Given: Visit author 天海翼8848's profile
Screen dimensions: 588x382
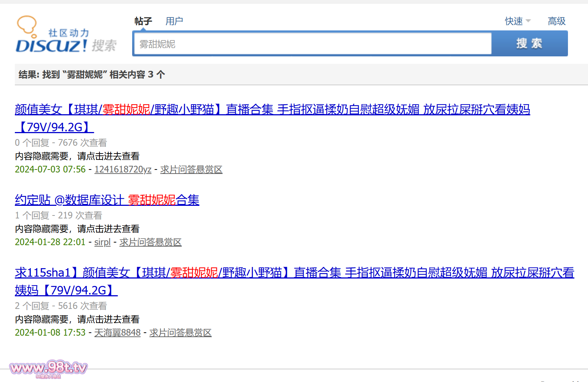Looking at the screenshot, I should tap(117, 333).
